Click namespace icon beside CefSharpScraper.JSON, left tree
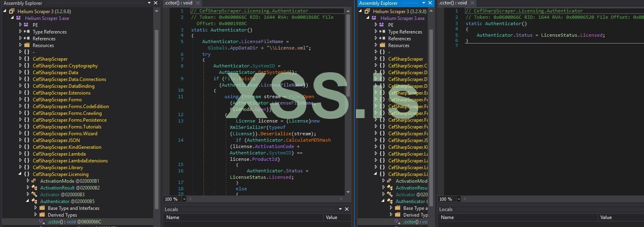The height and width of the screenshot is (227, 644). tap(27, 140)
